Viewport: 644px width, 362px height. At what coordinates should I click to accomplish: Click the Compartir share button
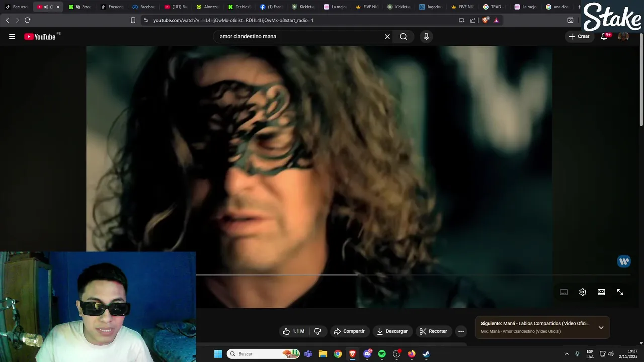[x=349, y=331]
